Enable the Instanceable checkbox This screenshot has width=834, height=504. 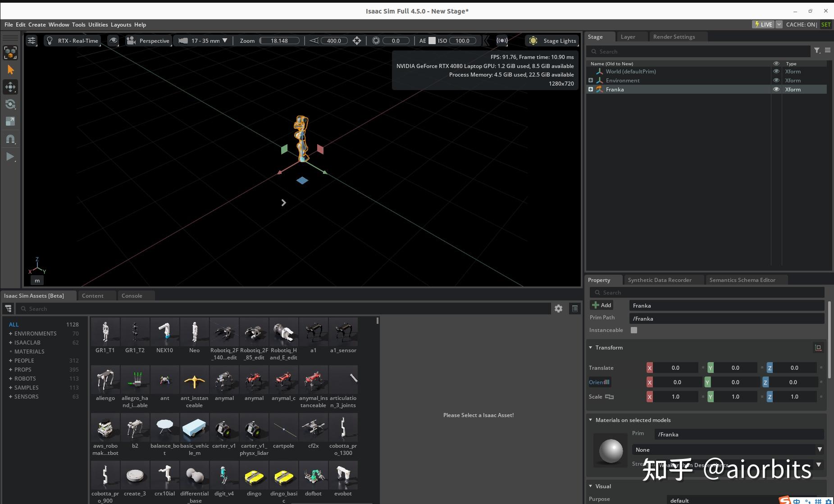[634, 330]
